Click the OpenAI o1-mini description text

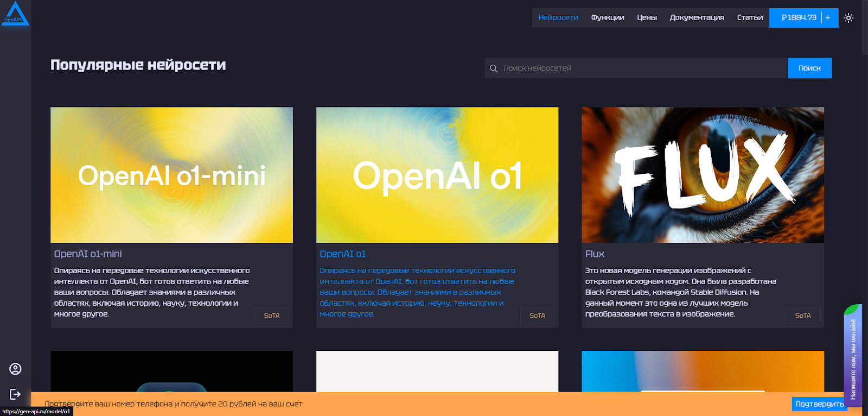[152, 292]
